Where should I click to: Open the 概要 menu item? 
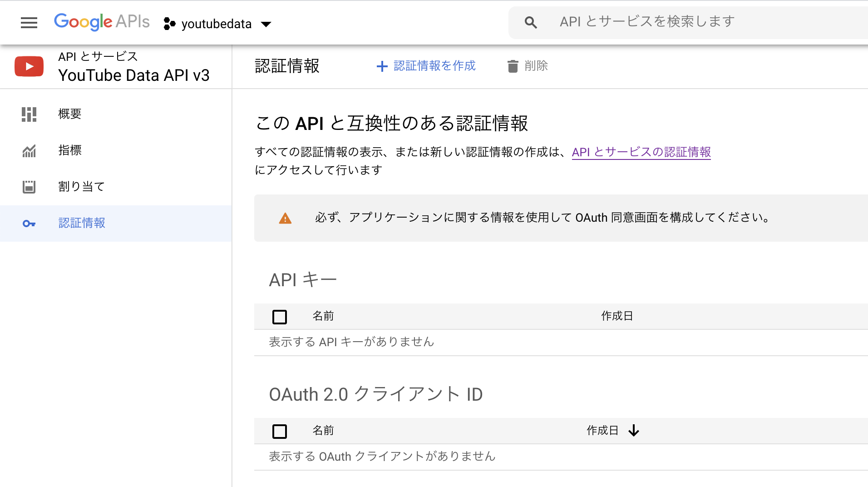(x=116, y=114)
